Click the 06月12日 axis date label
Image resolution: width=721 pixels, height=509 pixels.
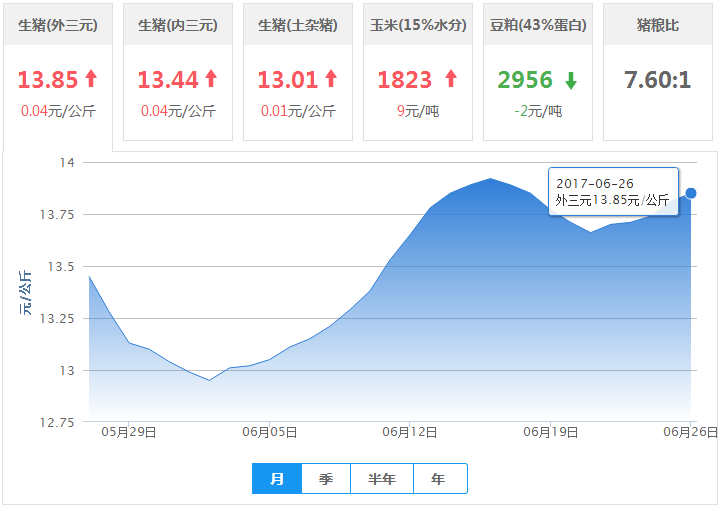[412, 432]
